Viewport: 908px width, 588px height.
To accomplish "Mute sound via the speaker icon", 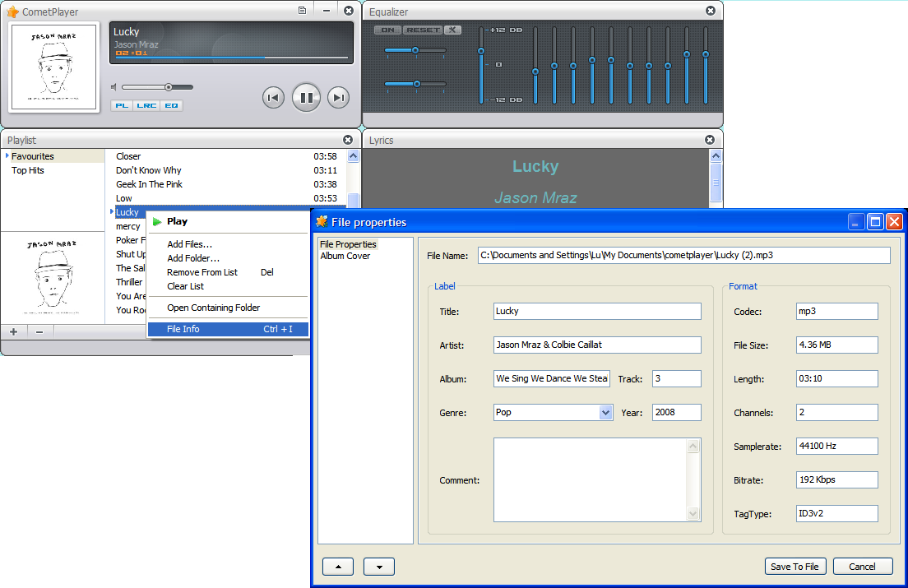I will 114,87.
